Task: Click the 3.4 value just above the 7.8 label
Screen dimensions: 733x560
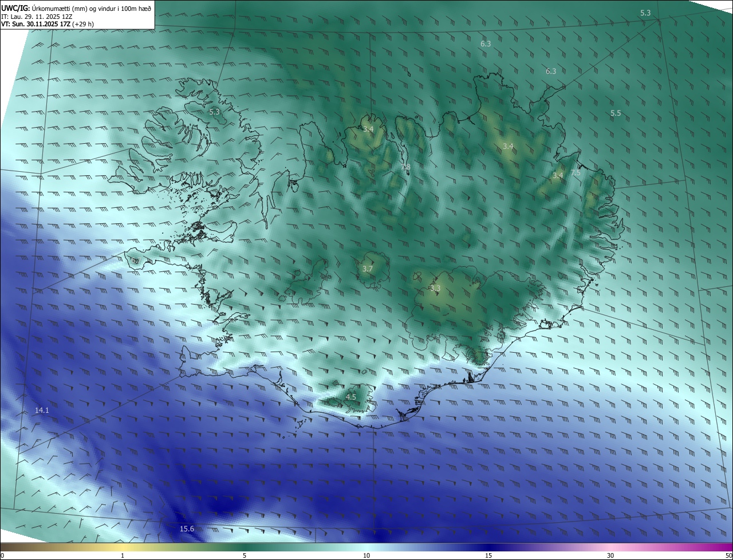Action: coord(368,129)
